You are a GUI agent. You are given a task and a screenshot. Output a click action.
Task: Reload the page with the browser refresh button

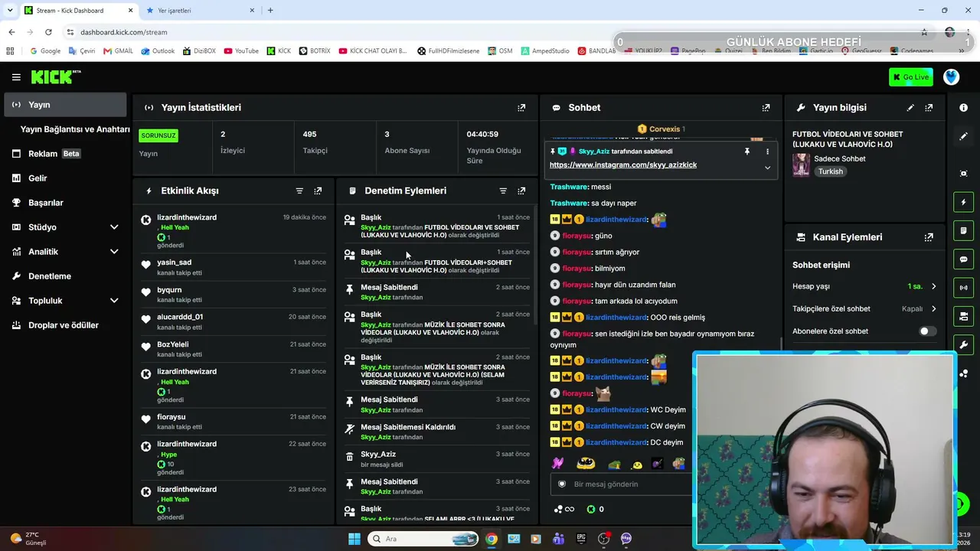pyautogui.click(x=48, y=32)
